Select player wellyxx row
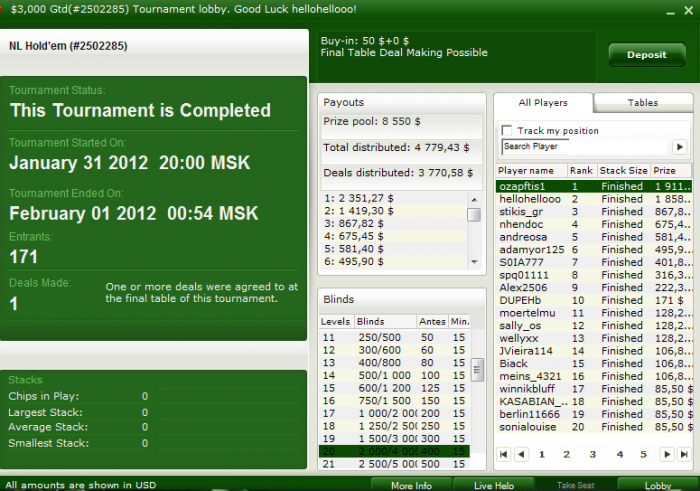 pyautogui.click(x=594, y=338)
